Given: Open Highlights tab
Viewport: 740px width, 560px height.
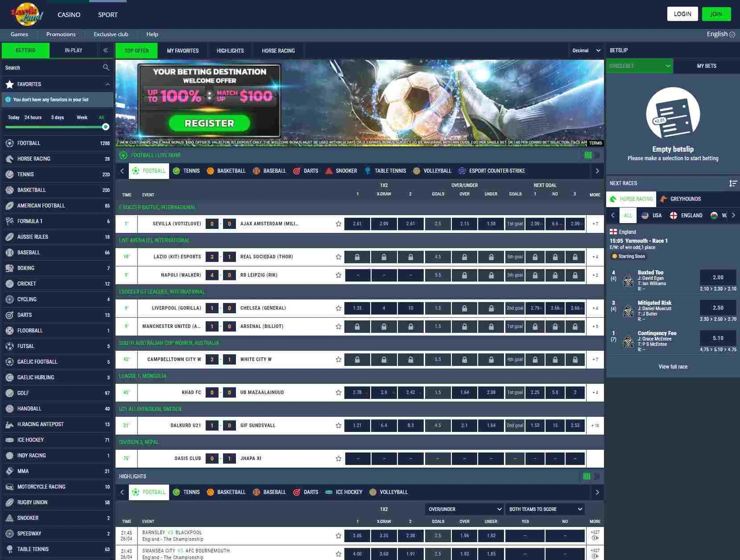Looking at the screenshot, I should tap(230, 51).
